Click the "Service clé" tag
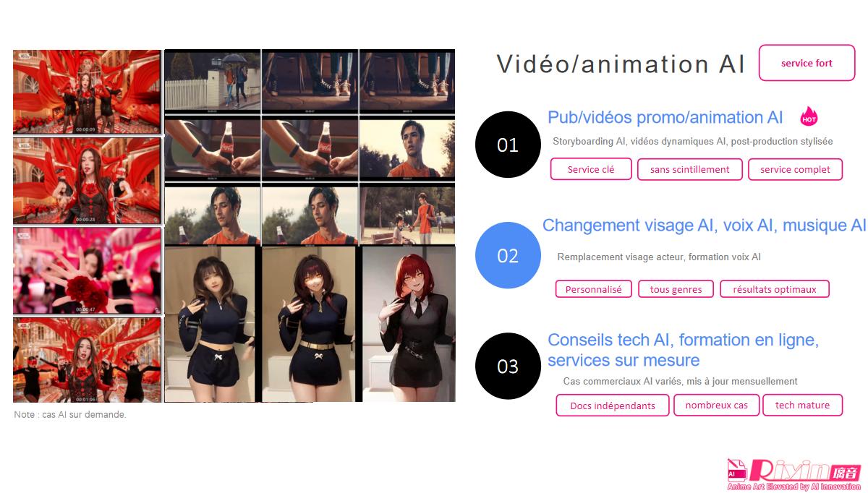868x493 pixels. (591, 169)
